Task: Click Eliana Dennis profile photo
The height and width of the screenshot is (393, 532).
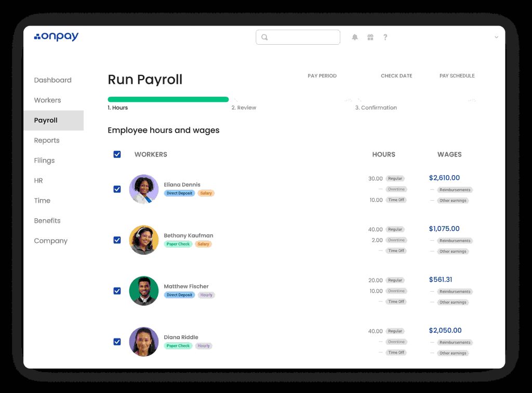Action: point(144,189)
